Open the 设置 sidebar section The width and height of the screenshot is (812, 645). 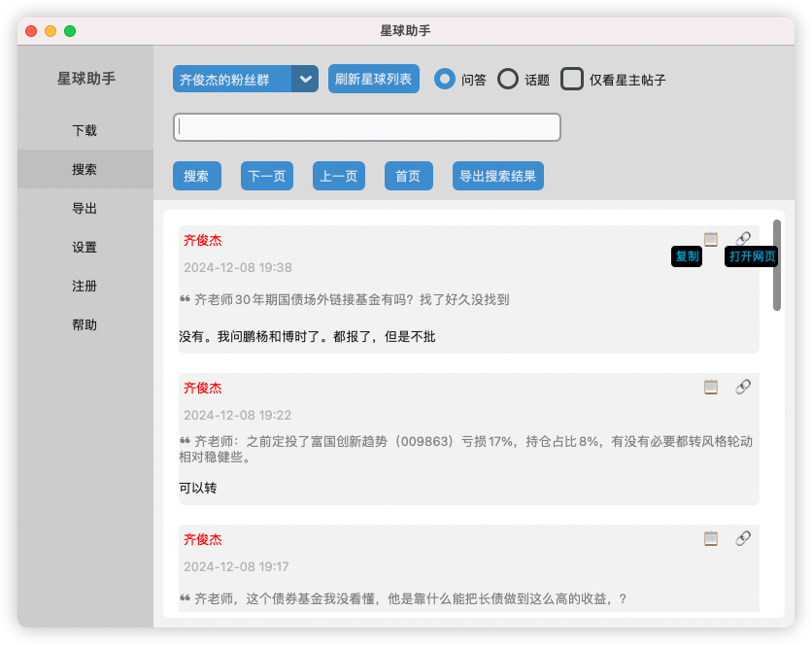click(85, 247)
